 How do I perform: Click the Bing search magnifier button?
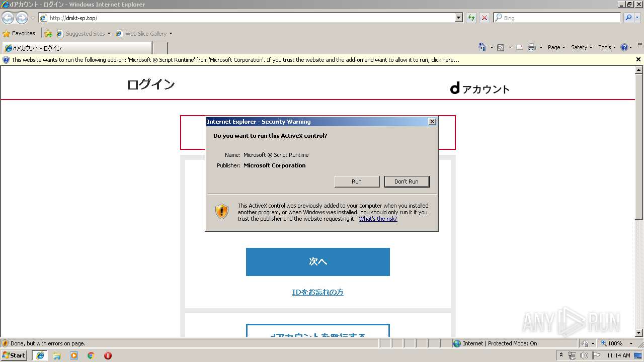pos(628,18)
